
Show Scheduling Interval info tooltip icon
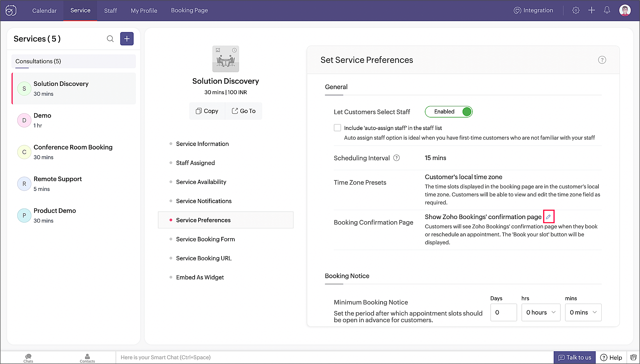click(396, 158)
